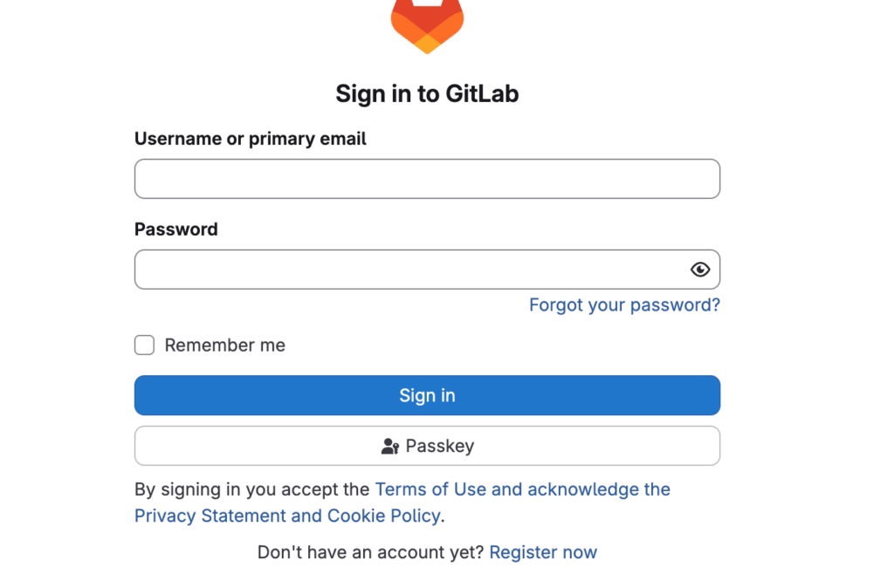894x588 pixels.
Task: Open the Terms of Use link
Action: point(430,489)
